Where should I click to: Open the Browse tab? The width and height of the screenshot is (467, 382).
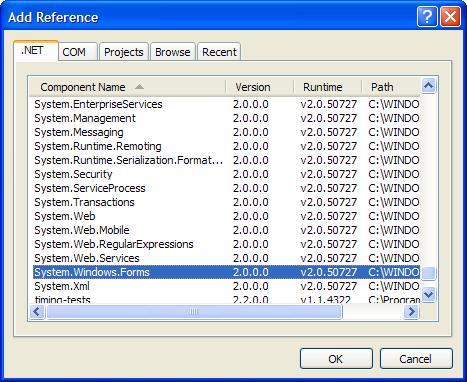(173, 52)
